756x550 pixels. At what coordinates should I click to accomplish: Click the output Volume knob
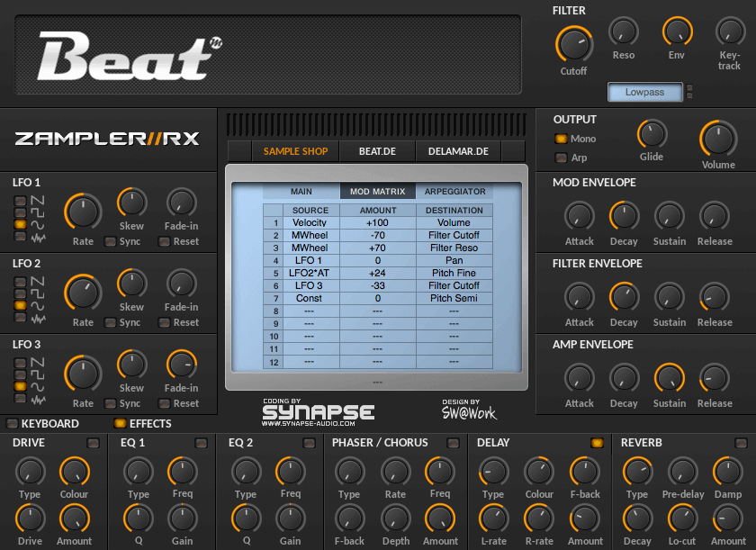[x=718, y=139]
